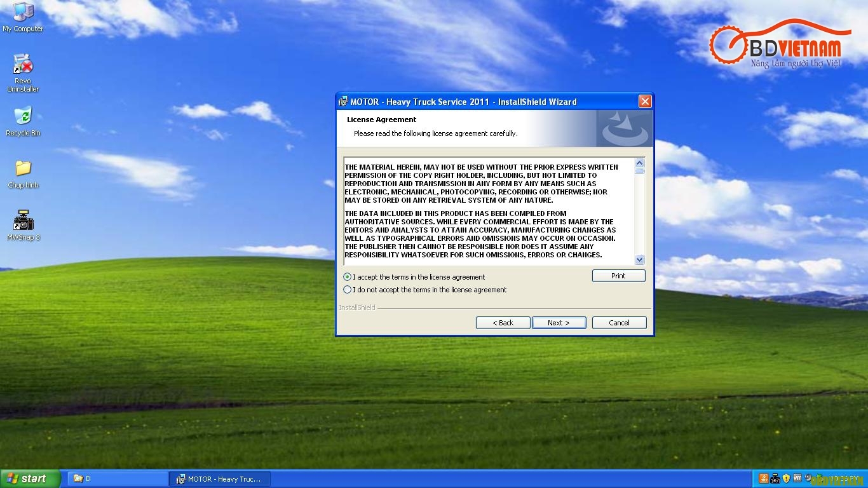Select I accept the terms option
Viewport: 868px width, 488px height.
point(414,277)
